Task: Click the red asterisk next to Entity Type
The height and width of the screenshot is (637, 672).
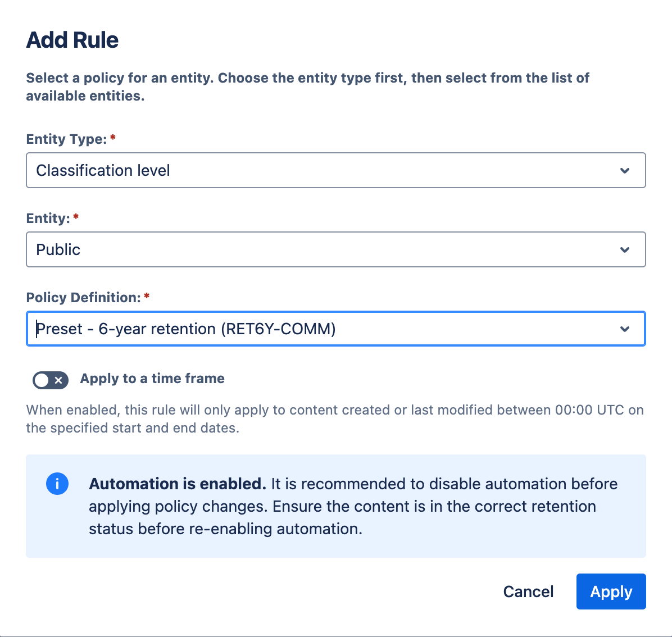Action: point(112,136)
